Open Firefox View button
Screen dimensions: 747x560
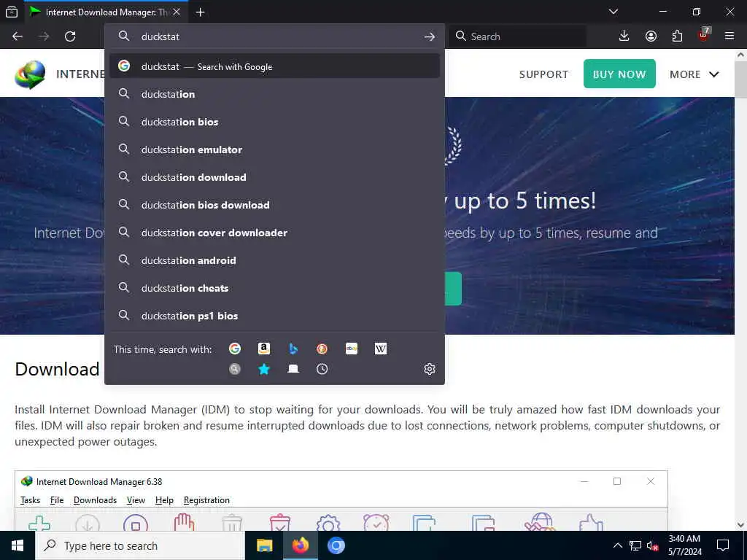[12, 12]
